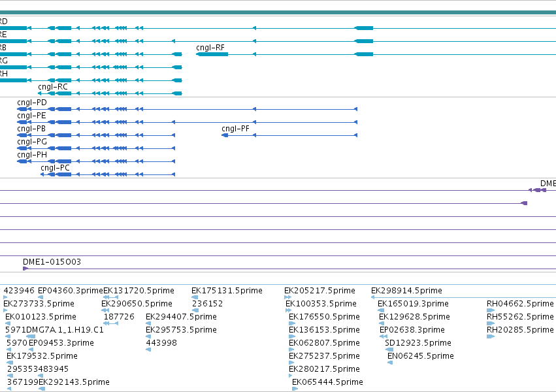Screen dimensions: 556x392
Task: Select EST EK062807.5prime
Action: tap(325, 343)
